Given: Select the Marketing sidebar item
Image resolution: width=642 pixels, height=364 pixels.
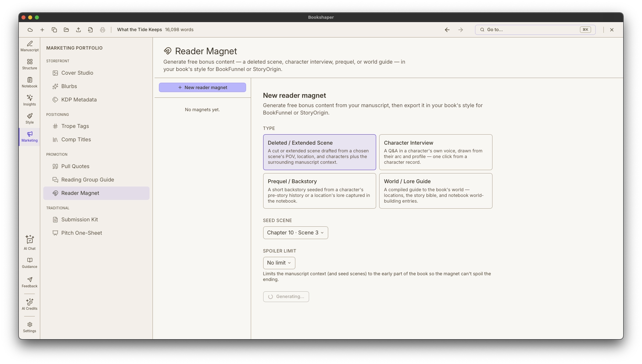Looking at the screenshot, I should click(x=30, y=137).
